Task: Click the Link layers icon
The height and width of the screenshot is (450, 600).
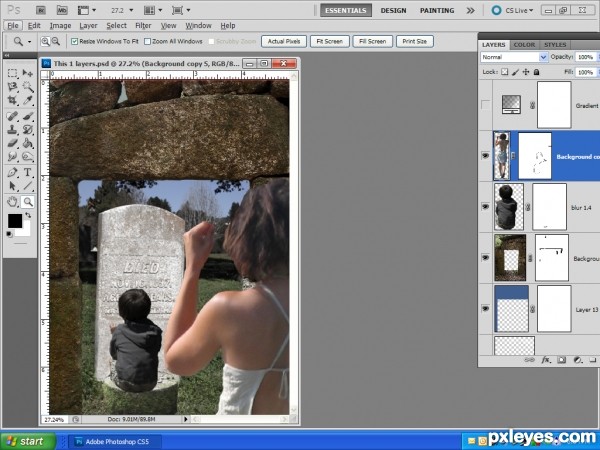Action: point(530,360)
